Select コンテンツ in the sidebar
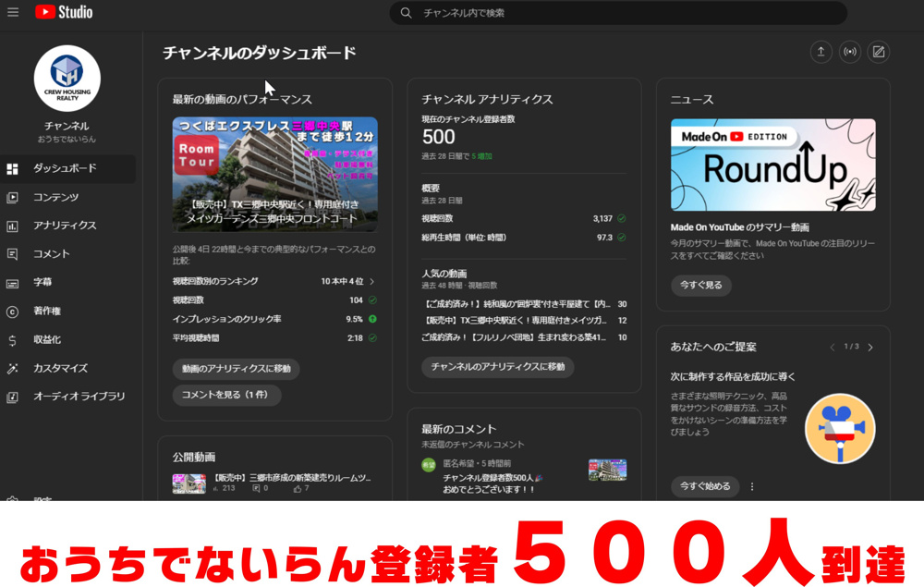 coord(55,197)
